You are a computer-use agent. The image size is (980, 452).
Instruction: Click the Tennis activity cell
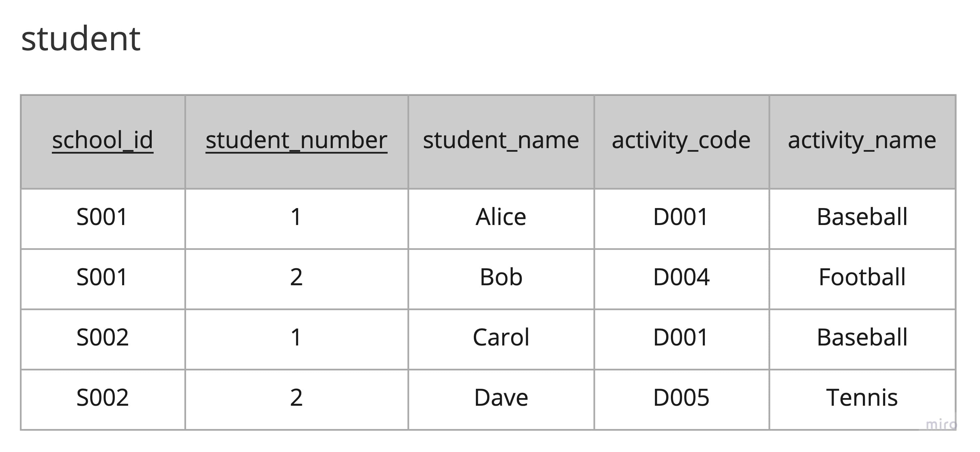click(x=862, y=398)
